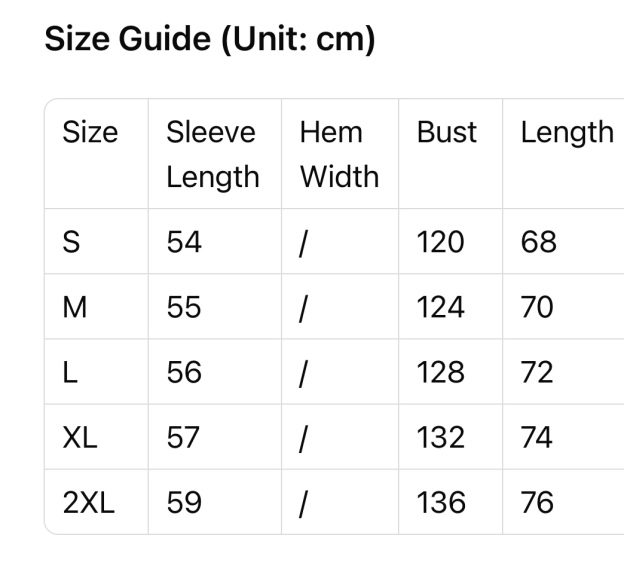This screenshot has height=572, width=624.
Task: Click the bust value 124
Action: pyautogui.click(x=441, y=307)
